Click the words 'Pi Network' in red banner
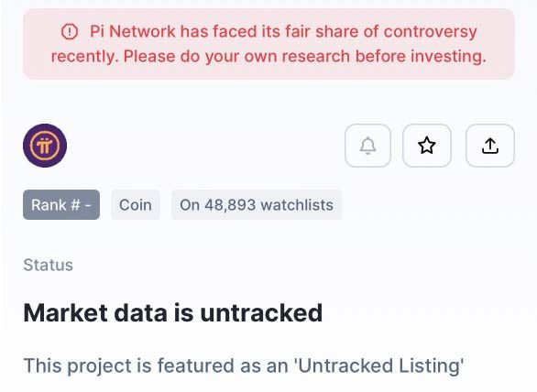Viewport: 537px width, 392px height. coord(133,31)
